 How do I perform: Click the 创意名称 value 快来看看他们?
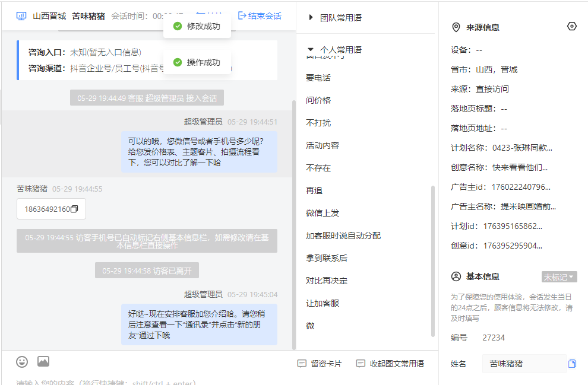tap(520, 167)
